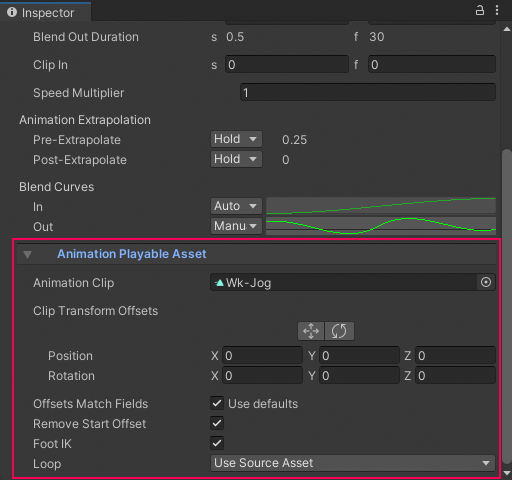
Task: Open the Pre-Extrapolate Hold dropdown
Action: 236,139
